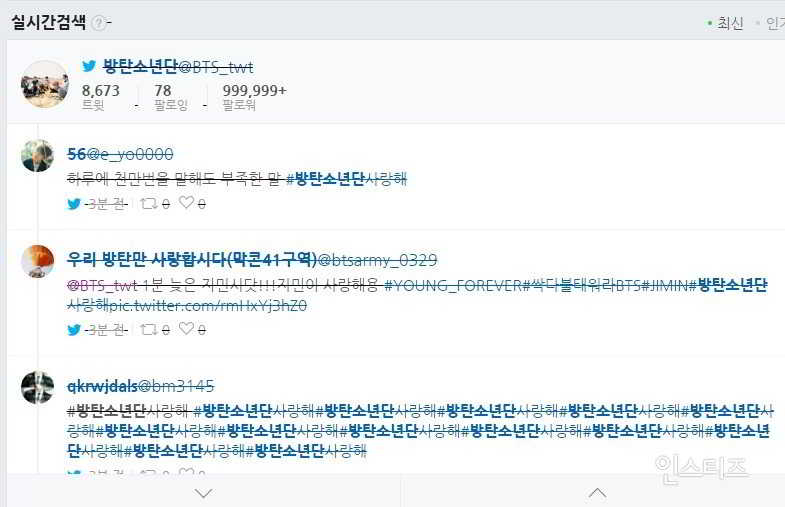Viewport: 785px width, 507px height.
Task: Open the pic.twitter.com link in tweet
Action: coord(207,305)
